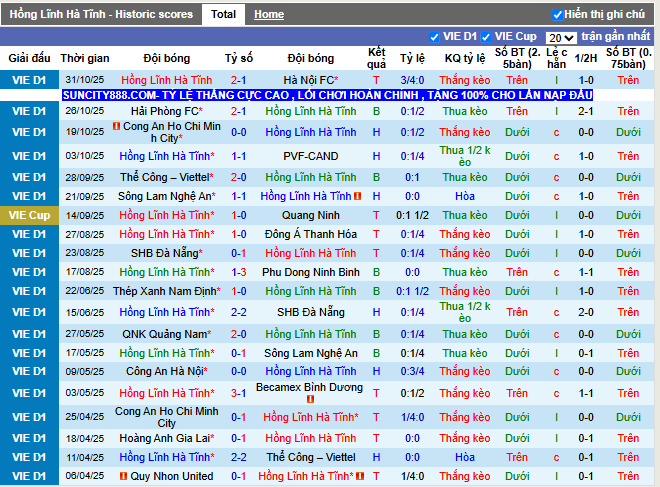Switch to the Total tab

coord(223,14)
